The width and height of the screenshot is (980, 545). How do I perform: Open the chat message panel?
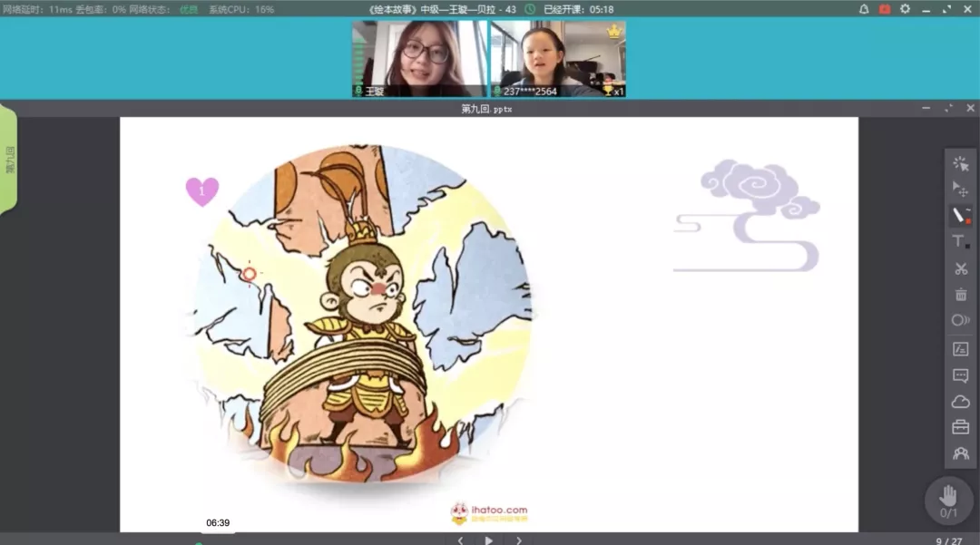[960, 375]
